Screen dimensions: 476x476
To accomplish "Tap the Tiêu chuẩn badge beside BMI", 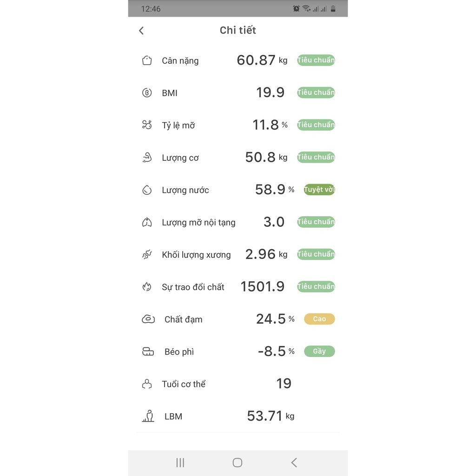I will (x=316, y=93).
